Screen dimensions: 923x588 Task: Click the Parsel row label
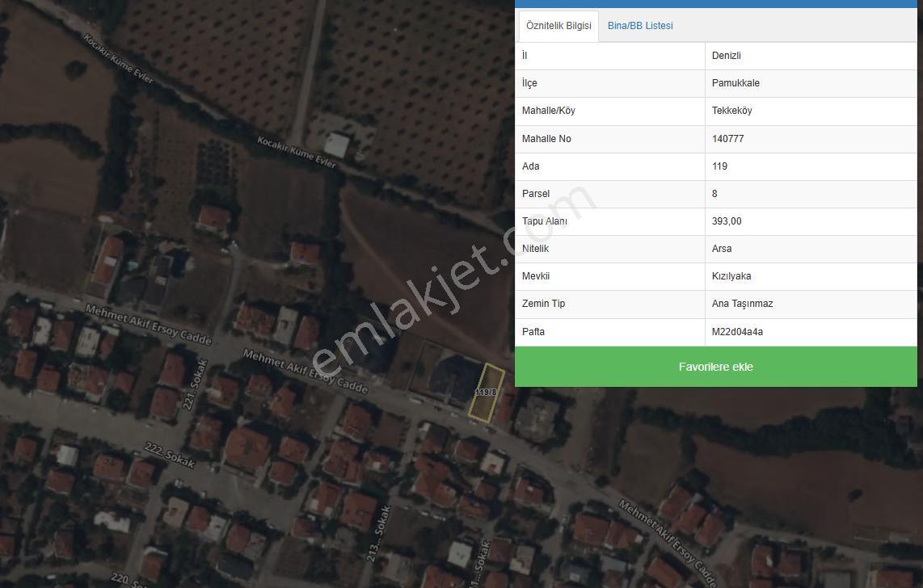[536, 194]
